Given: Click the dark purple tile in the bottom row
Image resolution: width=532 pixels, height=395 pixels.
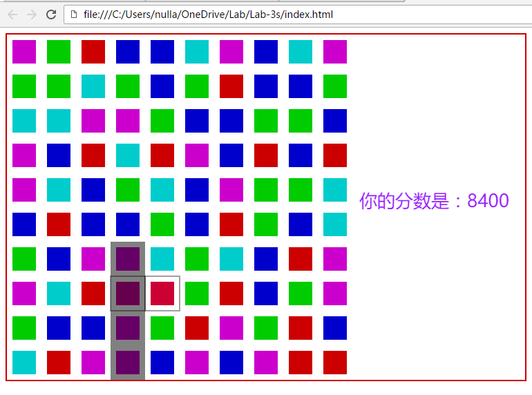Looking at the screenshot, I should coord(128,363).
